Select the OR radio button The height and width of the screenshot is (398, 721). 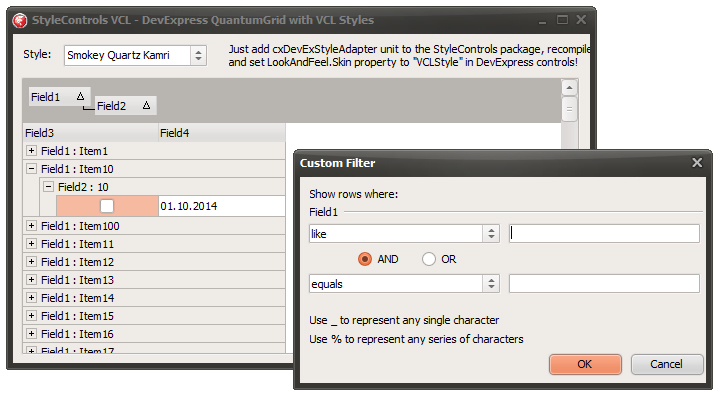(x=429, y=259)
